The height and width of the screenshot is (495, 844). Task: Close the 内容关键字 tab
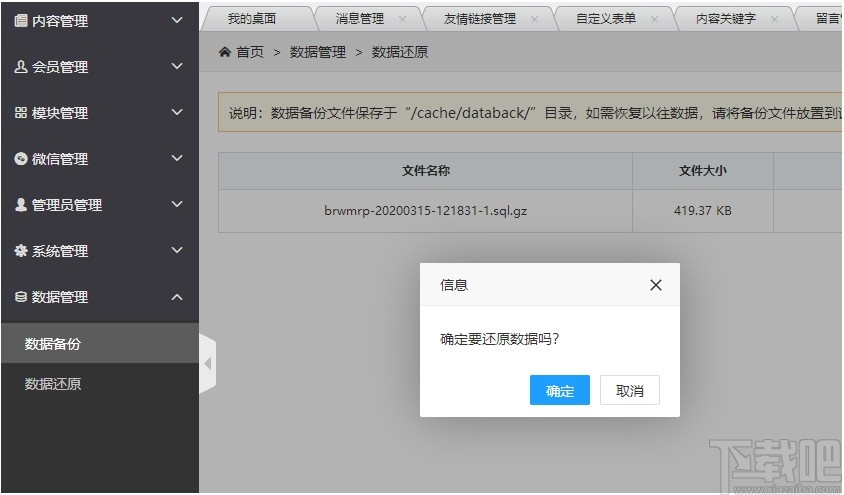775,19
